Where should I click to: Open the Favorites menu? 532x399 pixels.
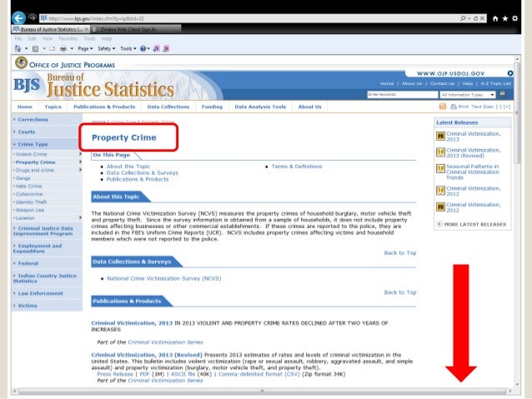[68, 38]
